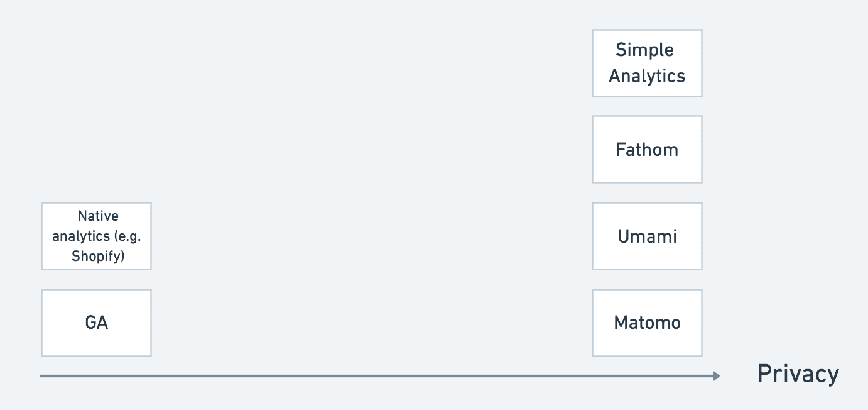Select the Simple Analytics box

point(647,63)
